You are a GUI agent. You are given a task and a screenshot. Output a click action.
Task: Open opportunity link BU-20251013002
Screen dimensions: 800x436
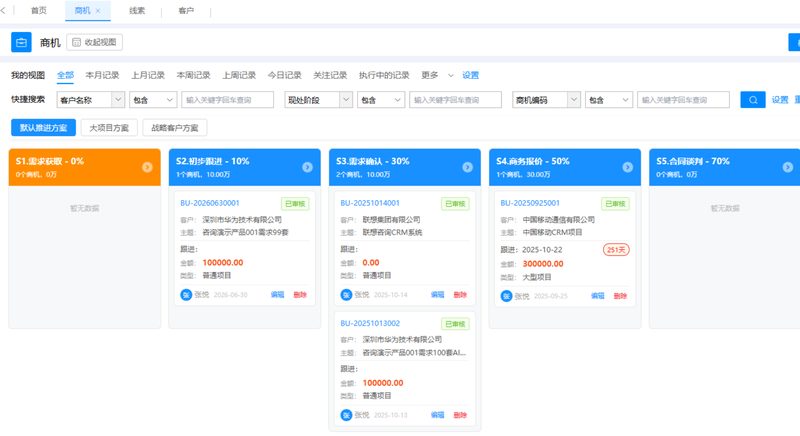coord(370,323)
